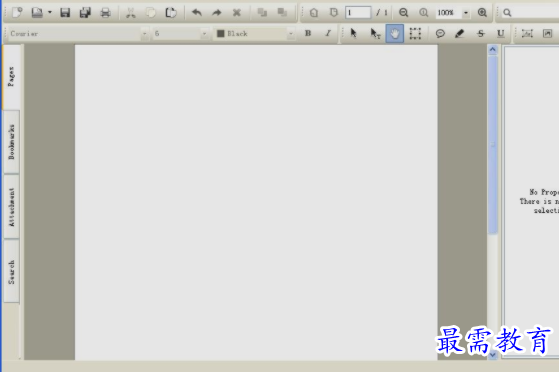Open the Search side tab
The width and height of the screenshot is (559, 372).
pos(11,271)
